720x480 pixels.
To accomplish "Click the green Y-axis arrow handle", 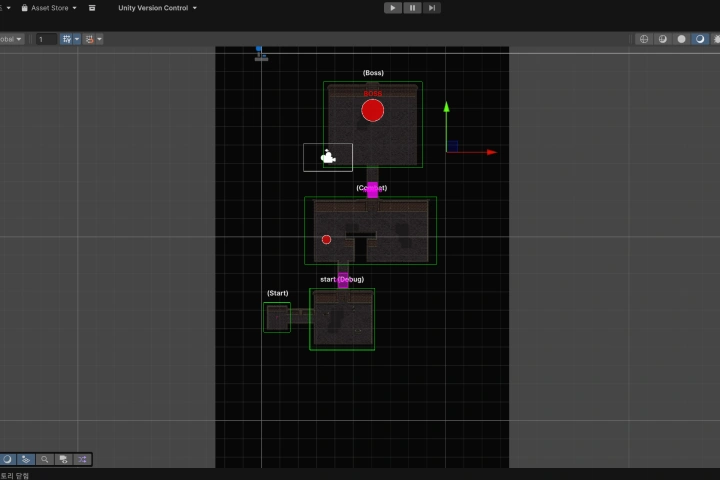I will point(446,107).
